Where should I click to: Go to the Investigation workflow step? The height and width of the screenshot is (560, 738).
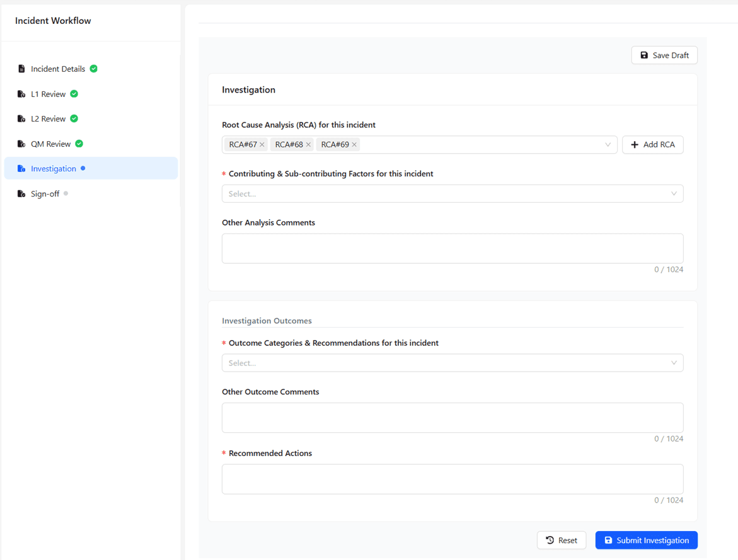(54, 169)
